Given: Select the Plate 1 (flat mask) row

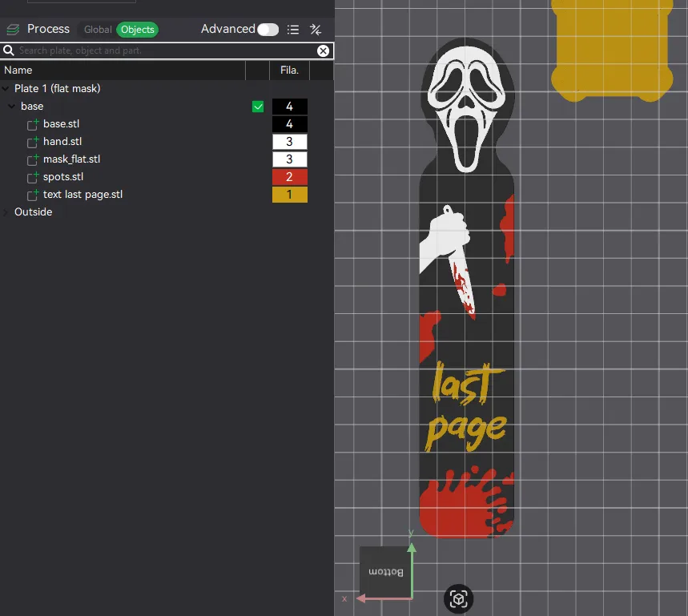Looking at the screenshot, I should tap(167, 89).
